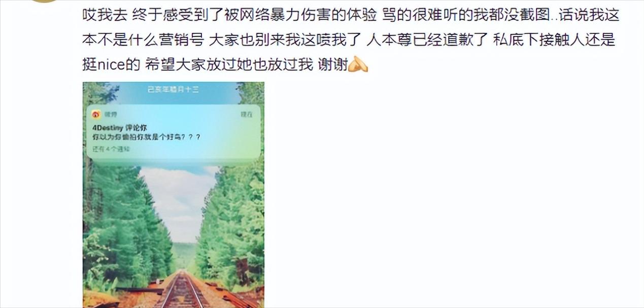Click the Weibo app icon in notification

pos(95,114)
